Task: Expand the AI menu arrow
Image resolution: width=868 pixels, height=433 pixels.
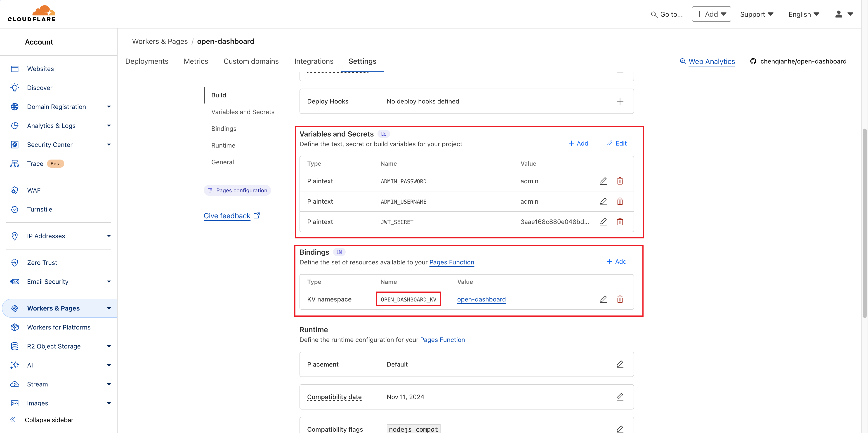Action: [x=108, y=365]
